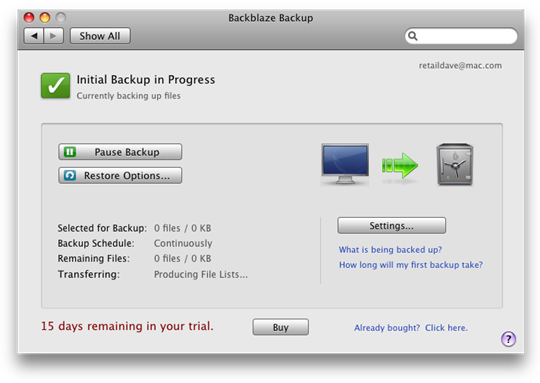
Task: Click the 'Continuously' backup schedule value
Action: (x=183, y=243)
